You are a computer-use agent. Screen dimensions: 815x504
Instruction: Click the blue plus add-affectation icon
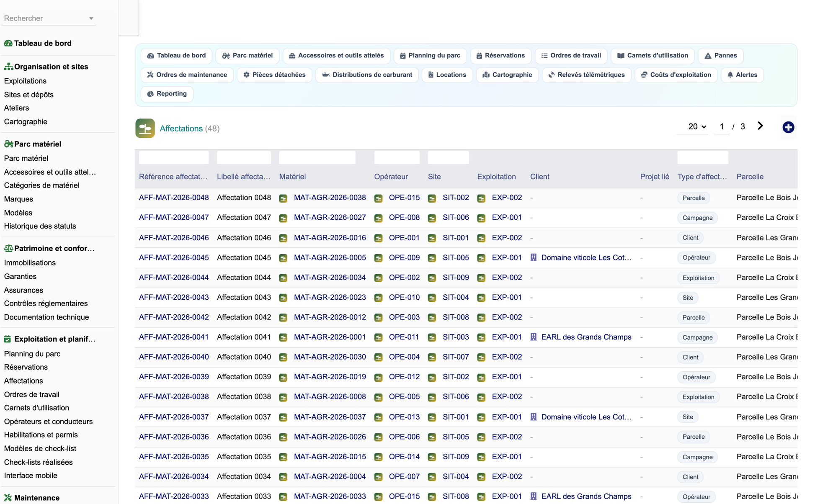pos(788,127)
